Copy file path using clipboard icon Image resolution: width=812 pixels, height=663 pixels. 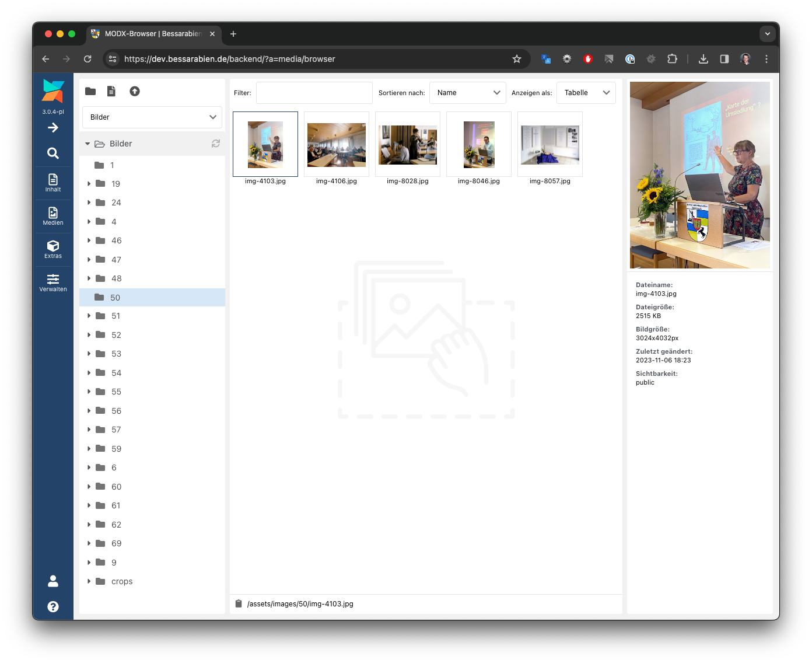239,603
